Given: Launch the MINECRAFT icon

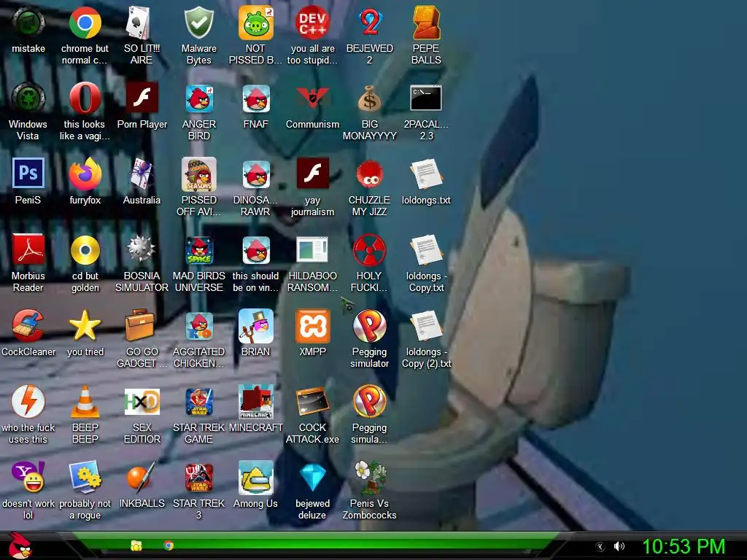Looking at the screenshot, I should pyautogui.click(x=255, y=401).
